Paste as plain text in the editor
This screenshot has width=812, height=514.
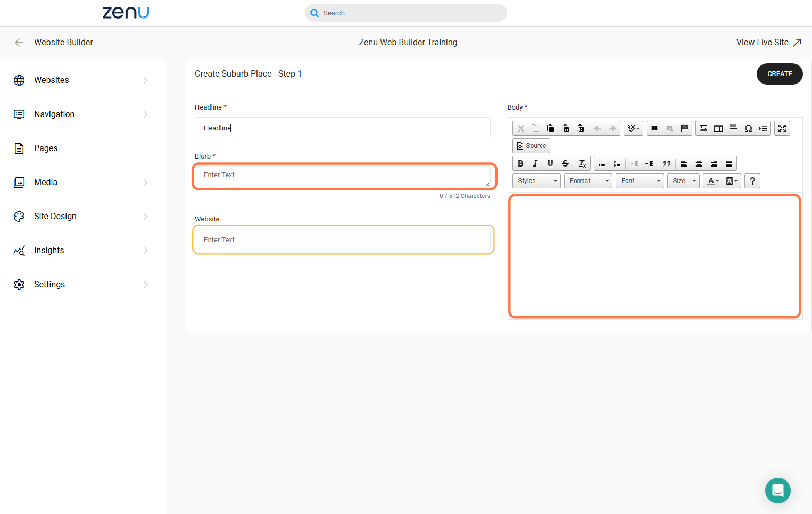point(566,128)
